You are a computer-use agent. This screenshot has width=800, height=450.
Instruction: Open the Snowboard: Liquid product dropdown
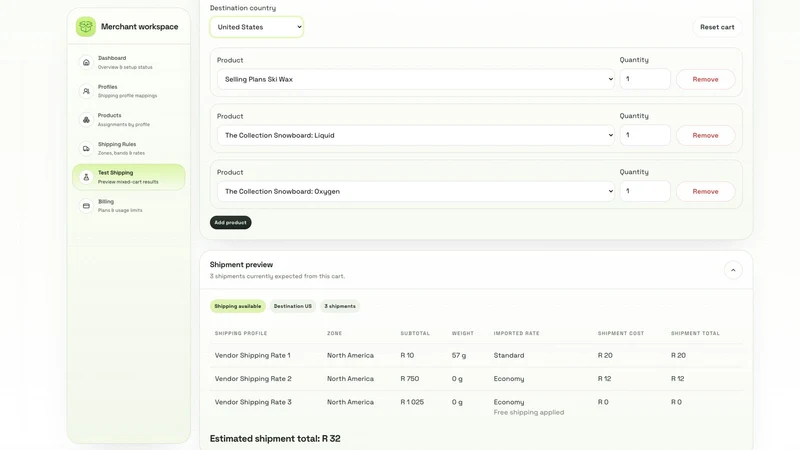click(416, 135)
